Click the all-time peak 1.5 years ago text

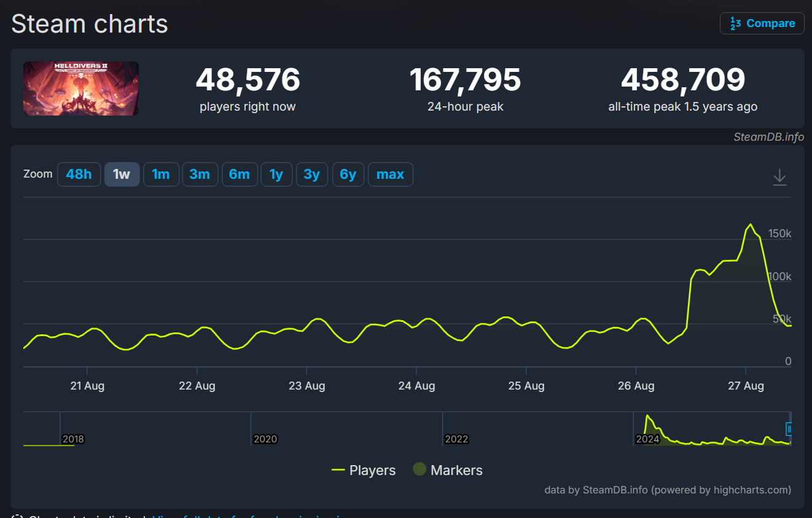pyautogui.click(x=683, y=107)
